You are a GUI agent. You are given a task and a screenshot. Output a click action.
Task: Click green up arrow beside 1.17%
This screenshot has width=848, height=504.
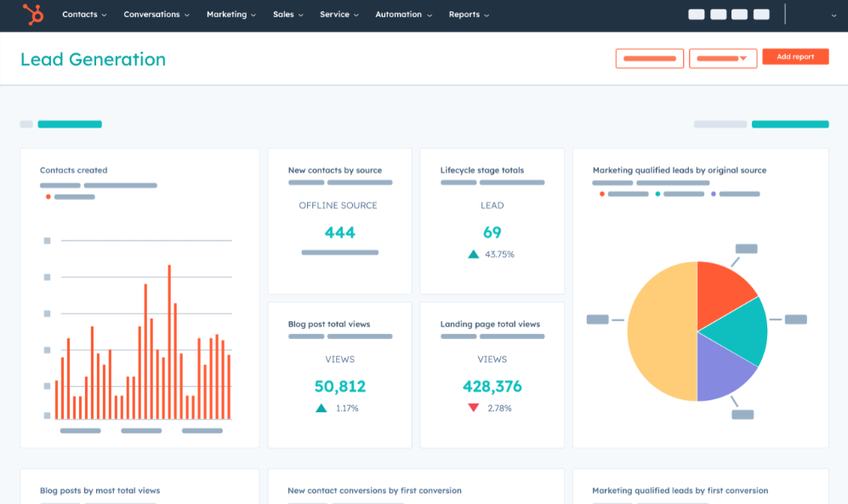(x=321, y=408)
